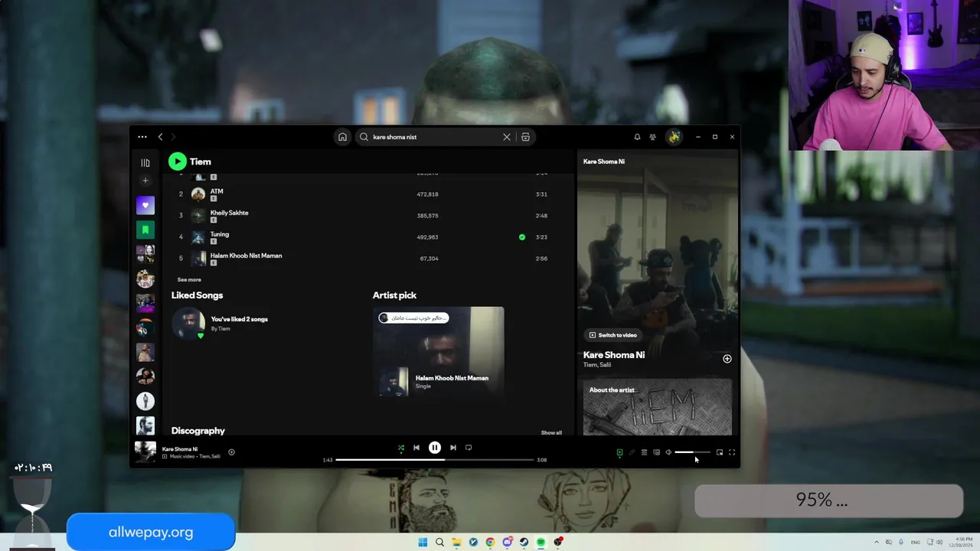This screenshot has width=980, height=551.
Task: Open the Queue
Action: 644,452
